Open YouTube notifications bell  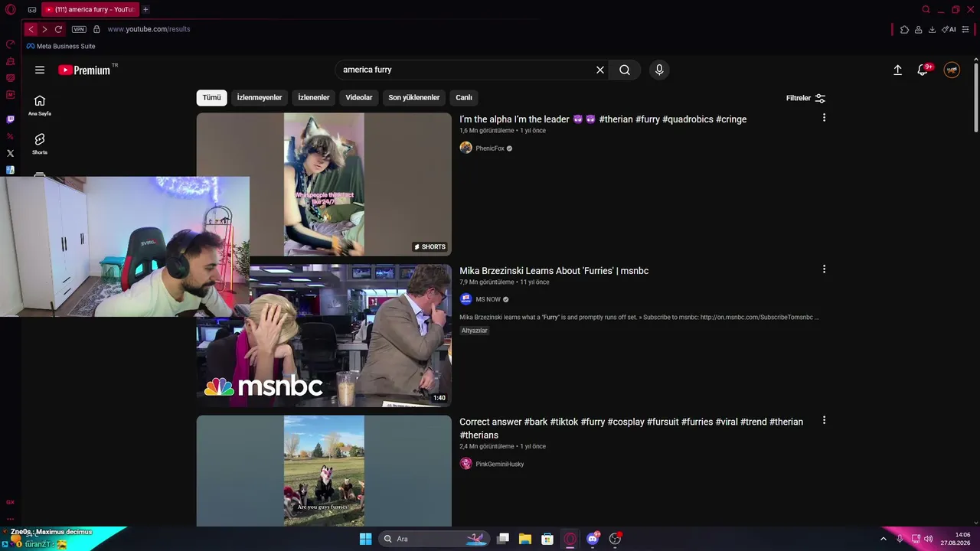tap(924, 70)
